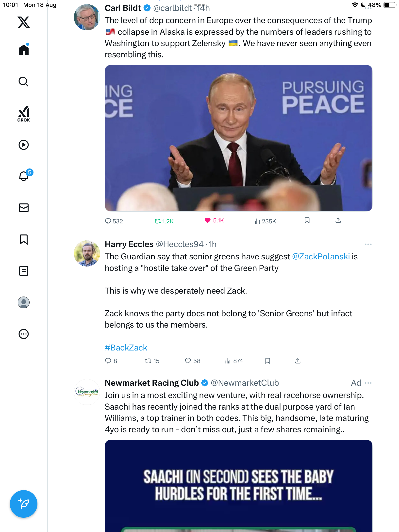Open more options on Harry Eccles' post
Screen dimensions: 399x532
pyautogui.click(x=368, y=244)
